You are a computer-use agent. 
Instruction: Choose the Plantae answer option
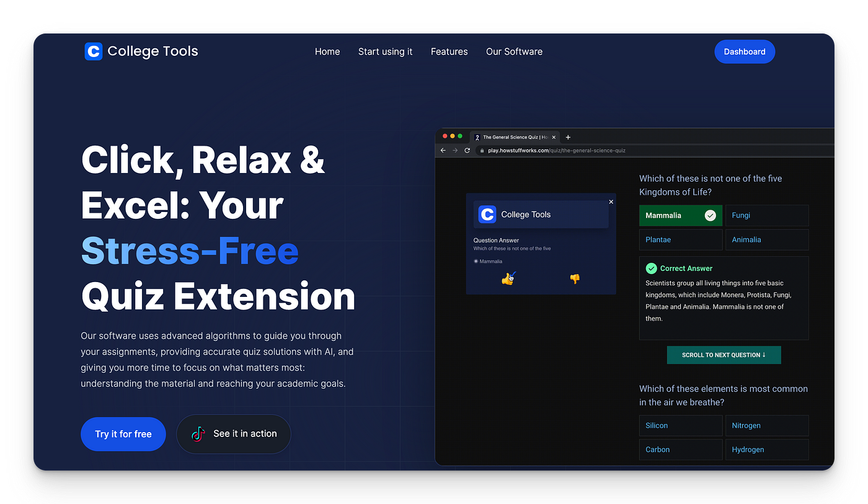(x=681, y=239)
